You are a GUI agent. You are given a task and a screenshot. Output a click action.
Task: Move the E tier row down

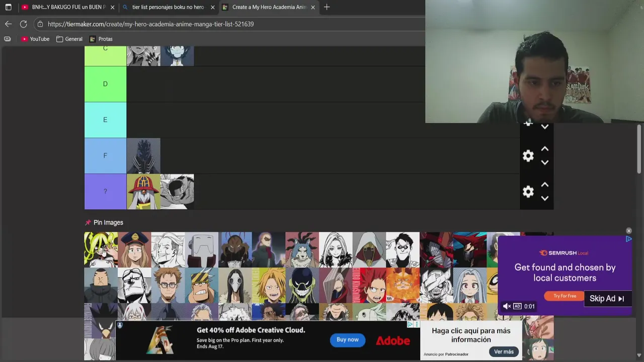[544, 127]
